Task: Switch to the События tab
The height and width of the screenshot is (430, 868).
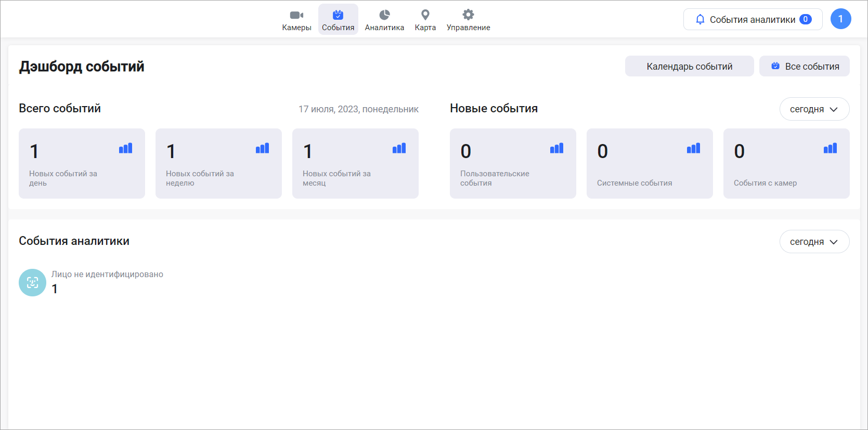Action: click(x=338, y=20)
